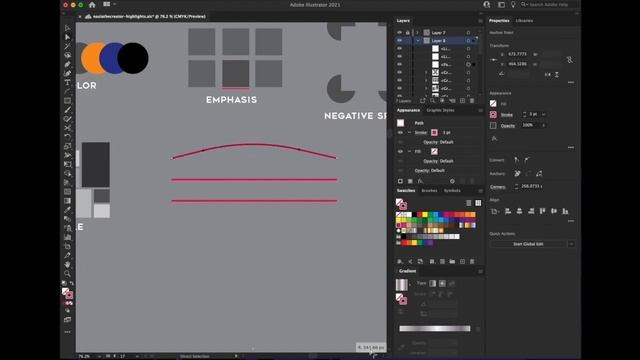Select the Direct Selection tool
This screenshot has width=640, height=360.
click(67, 37)
